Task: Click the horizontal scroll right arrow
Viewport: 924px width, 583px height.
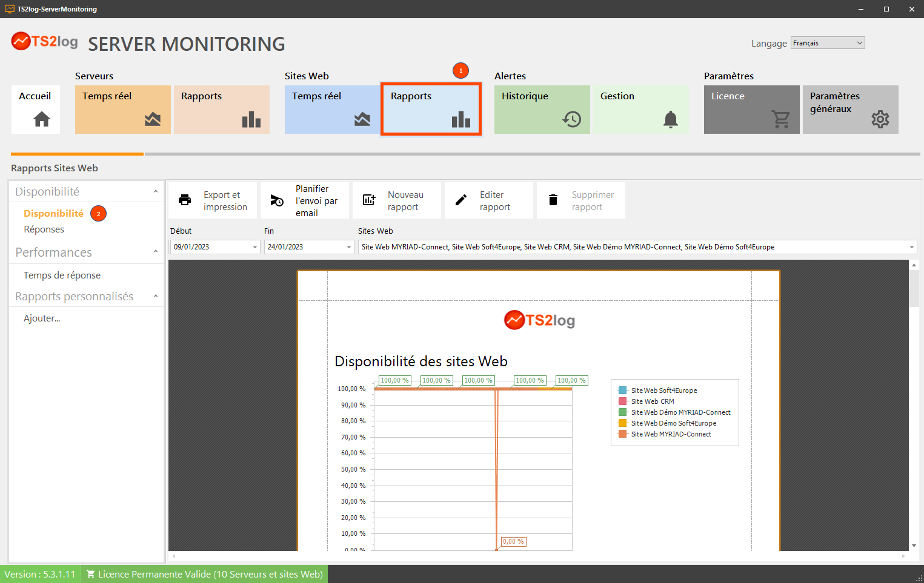Action: point(903,556)
